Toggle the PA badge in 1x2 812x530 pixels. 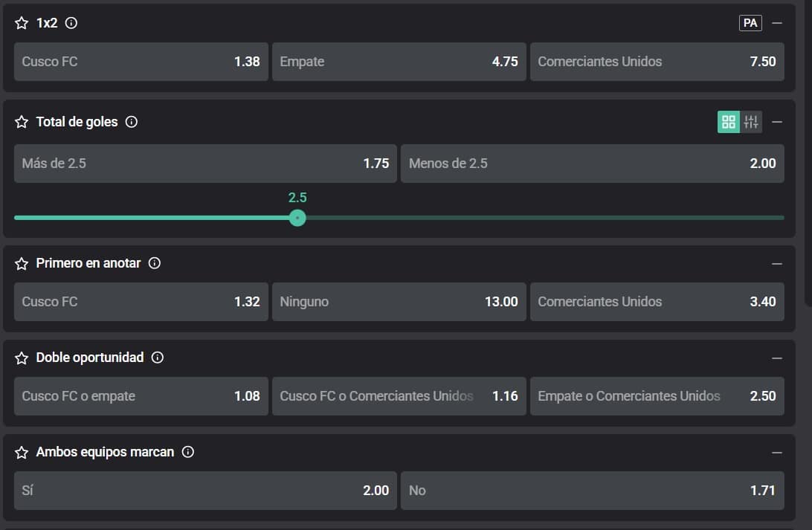tap(750, 23)
